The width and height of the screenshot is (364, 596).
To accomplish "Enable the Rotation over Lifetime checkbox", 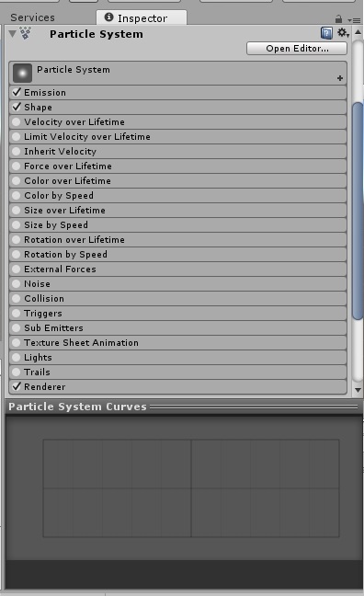I will pyautogui.click(x=16, y=240).
